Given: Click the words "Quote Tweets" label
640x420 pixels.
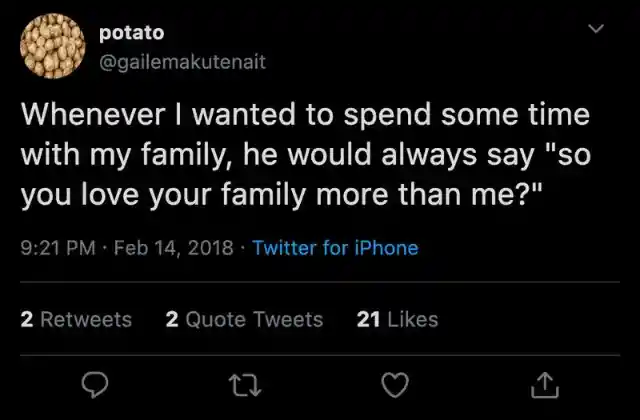Looking at the screenshot, I should tap(254, 319).
